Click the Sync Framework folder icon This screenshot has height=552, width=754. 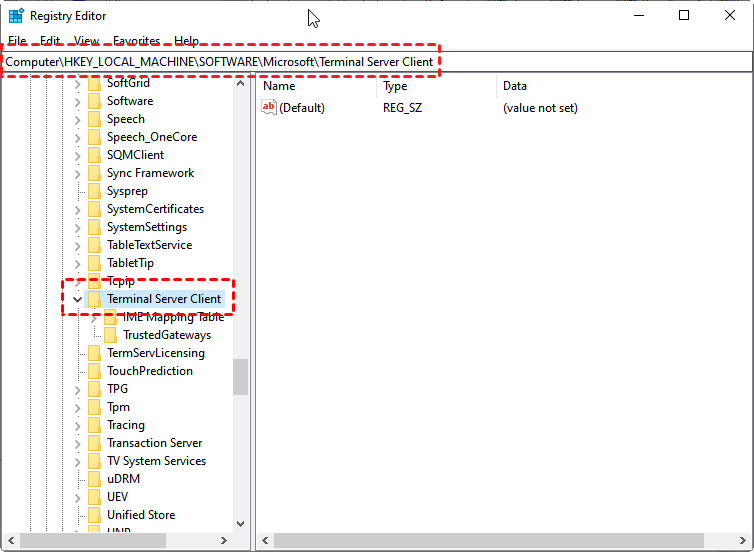pyautogui.click(x=95, y=173)
